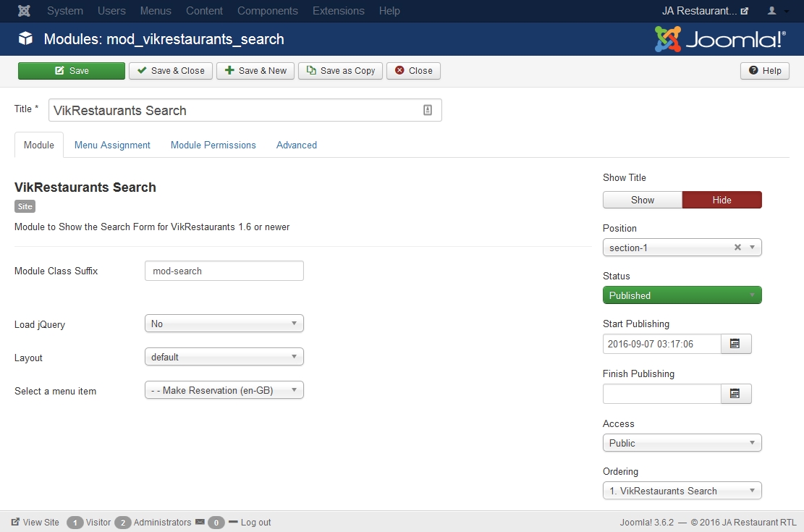Click the Finish Publishing date field
The width and height of the screenshot is (804, 532).
tap(662, 394)
